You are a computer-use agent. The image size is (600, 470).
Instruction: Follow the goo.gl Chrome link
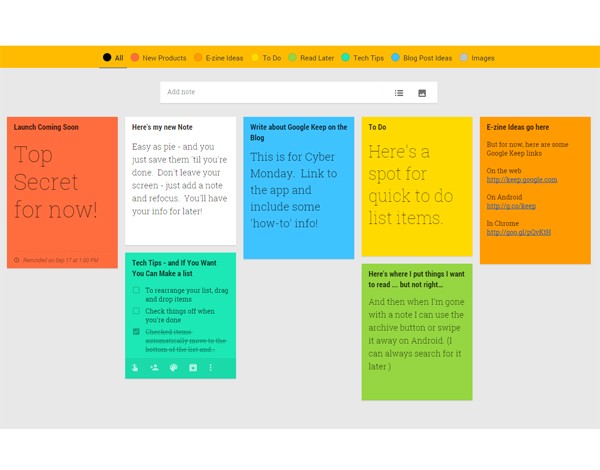pos(518,232)
